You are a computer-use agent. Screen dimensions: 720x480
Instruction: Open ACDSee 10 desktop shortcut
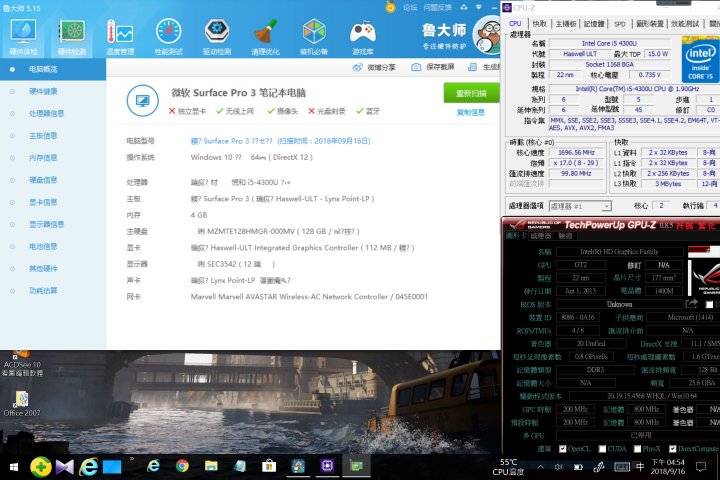[22, 363]
